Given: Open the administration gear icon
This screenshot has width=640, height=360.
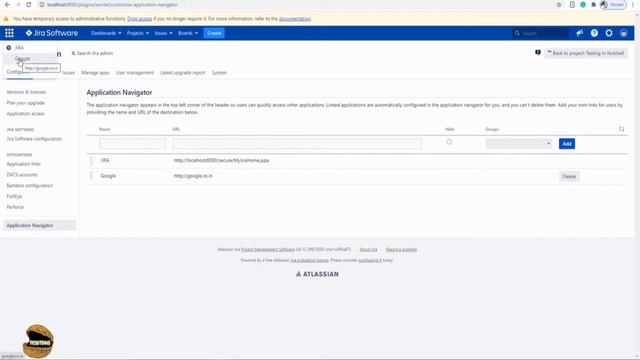Looking at the screenshot, I should point(609,33).
